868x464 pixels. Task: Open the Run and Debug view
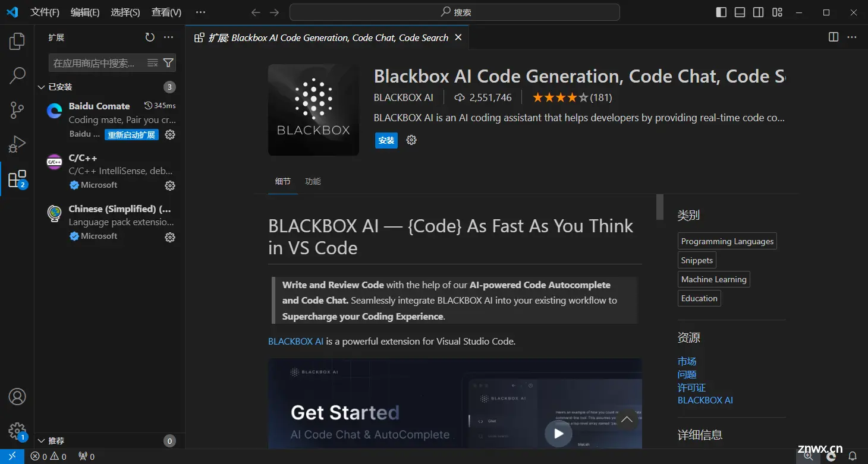tap(17, 144)
